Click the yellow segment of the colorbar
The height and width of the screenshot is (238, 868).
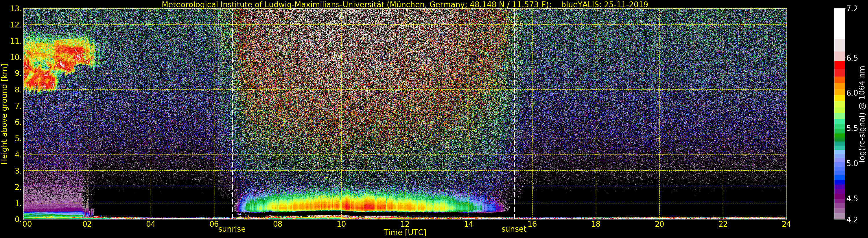point(839,98)
